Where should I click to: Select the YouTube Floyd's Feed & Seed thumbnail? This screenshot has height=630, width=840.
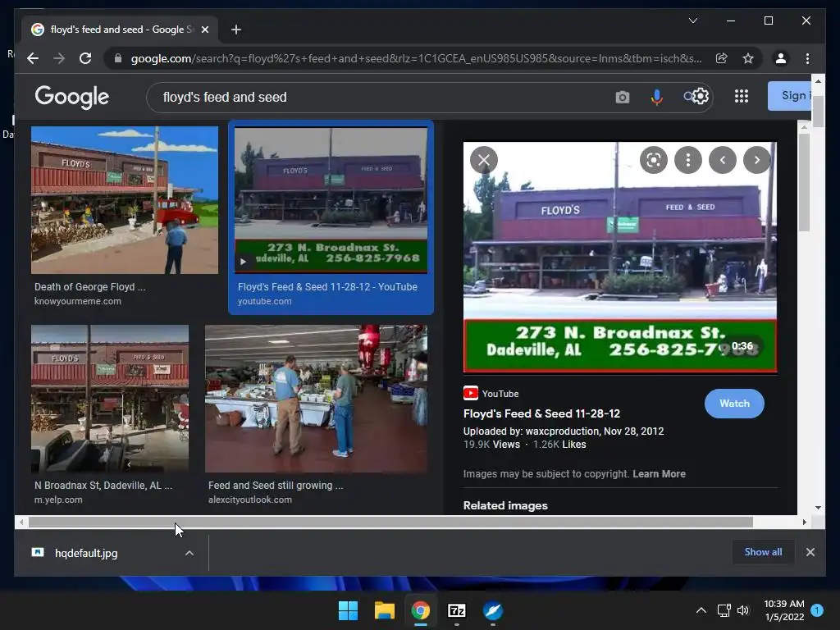coord(331,200)
